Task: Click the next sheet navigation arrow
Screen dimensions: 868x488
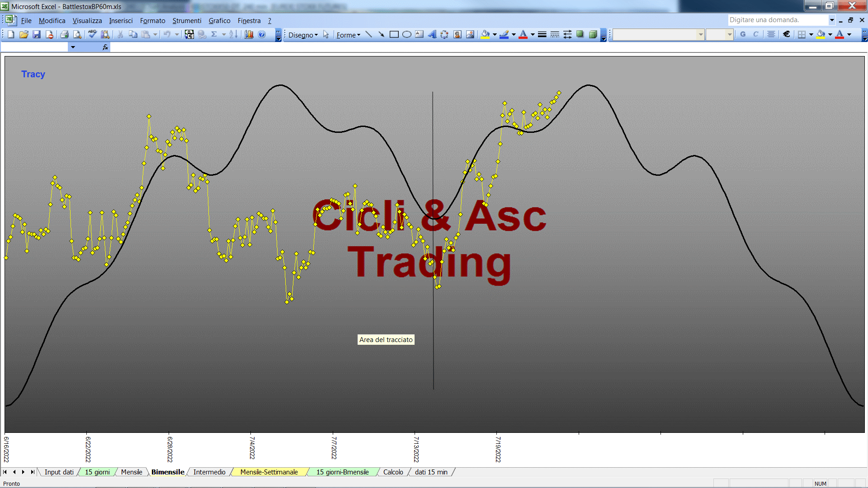Action: pos(23,472)
